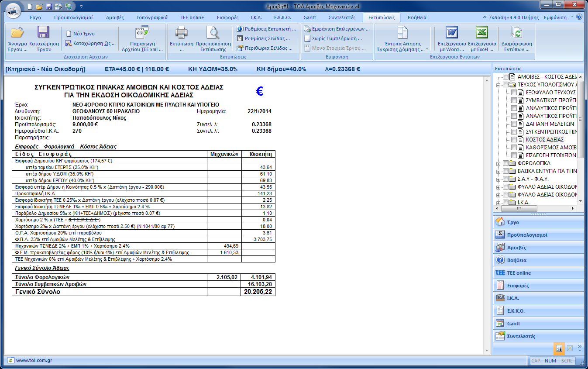
Task: Expand the ΦΟΡΟΛΟΓΙΚΑ tree folder
Action: pyautogui.click(x=498, y=163)
